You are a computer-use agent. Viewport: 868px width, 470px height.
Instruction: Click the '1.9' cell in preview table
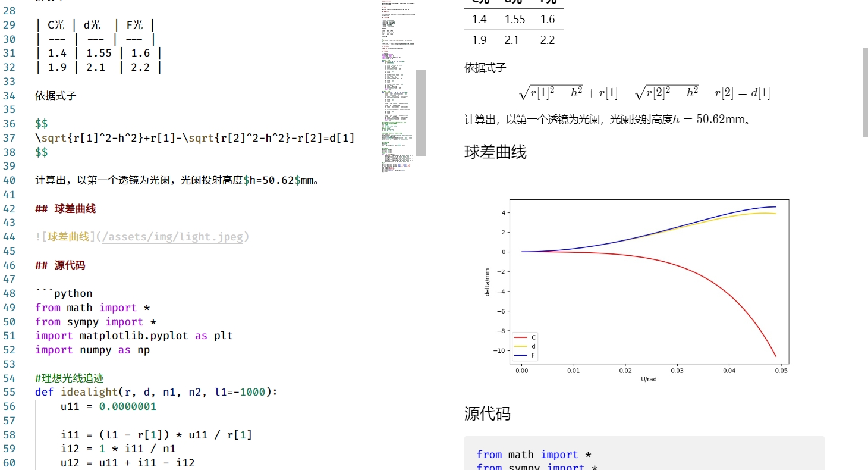point(479,40)
